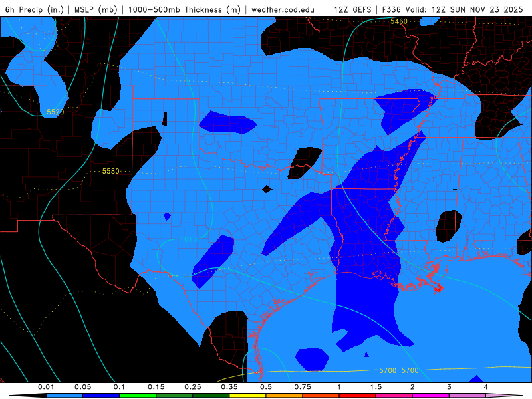
Task: Click the 0.35 colorbar tick label
Action: (x=229, y=387)
